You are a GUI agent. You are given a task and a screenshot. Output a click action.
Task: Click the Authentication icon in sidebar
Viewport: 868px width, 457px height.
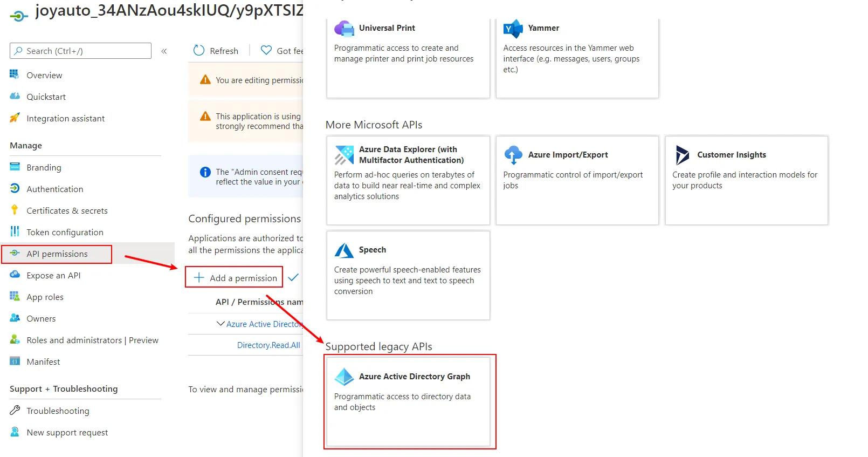pyautogui.click(x=15, y=188)
